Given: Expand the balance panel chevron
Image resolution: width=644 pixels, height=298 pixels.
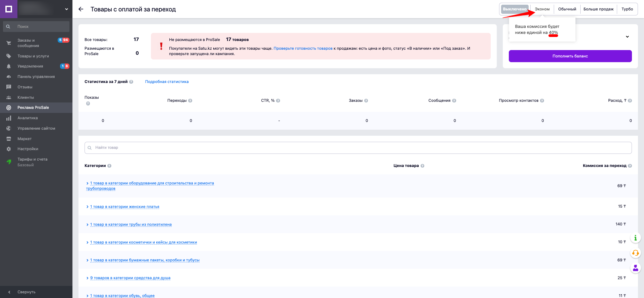Looking at the screenshot, I should pyautogui.click(x=627, y=37).
